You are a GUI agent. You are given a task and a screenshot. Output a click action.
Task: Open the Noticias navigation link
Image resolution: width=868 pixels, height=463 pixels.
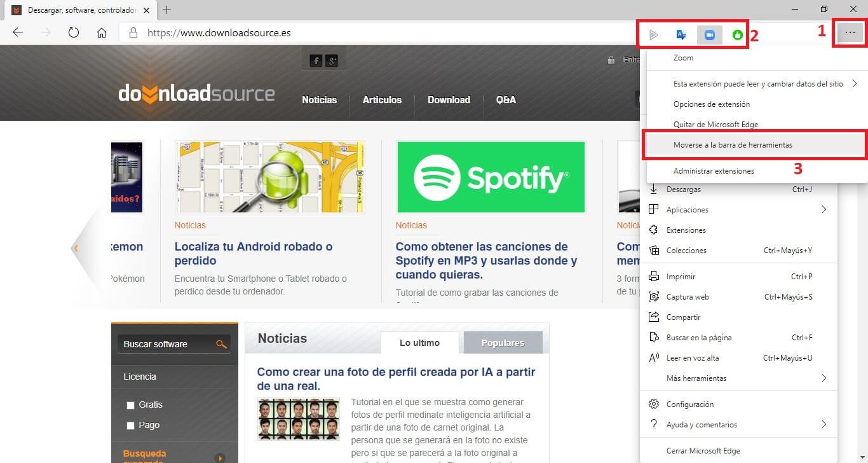pos(319,100)
